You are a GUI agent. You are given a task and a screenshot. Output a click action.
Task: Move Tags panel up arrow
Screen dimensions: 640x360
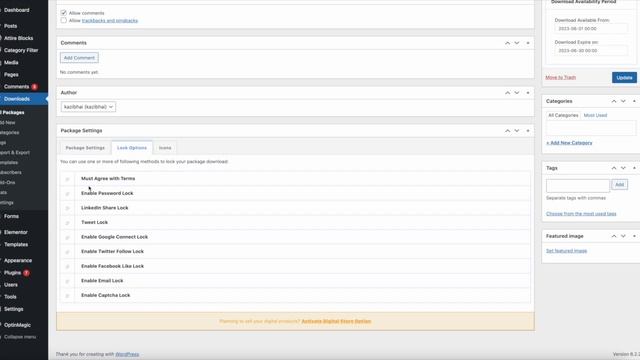coord(614,168)
